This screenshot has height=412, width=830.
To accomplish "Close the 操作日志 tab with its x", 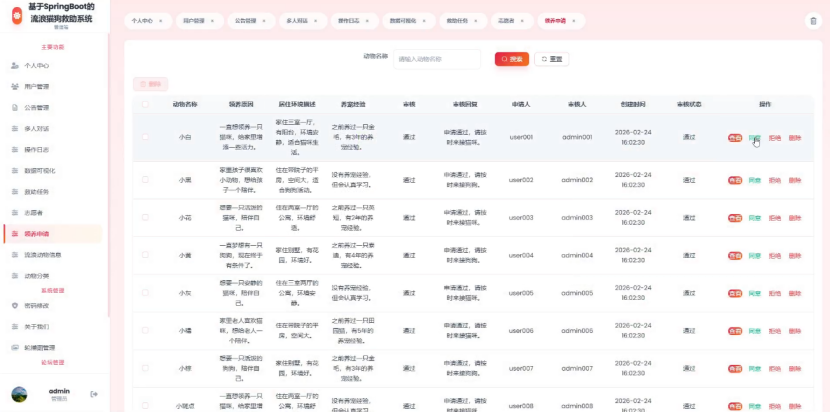I will (x=367, y=21).
